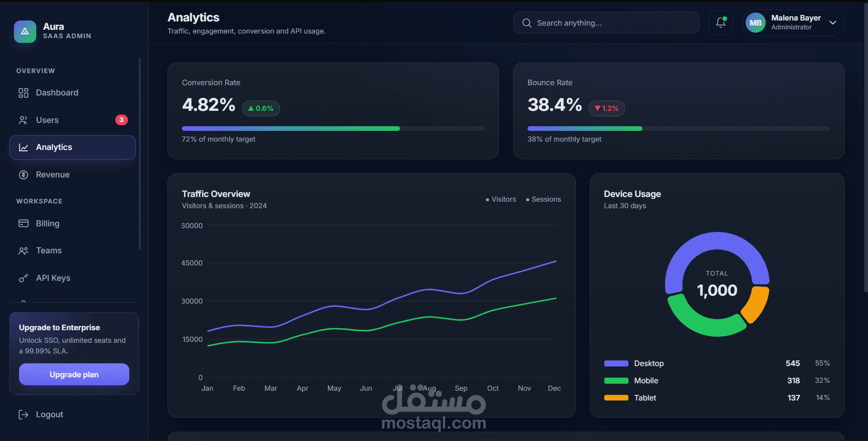Click the "38.4%" bounce value
This screenshot has width=868, height=441.
[554, 105]
